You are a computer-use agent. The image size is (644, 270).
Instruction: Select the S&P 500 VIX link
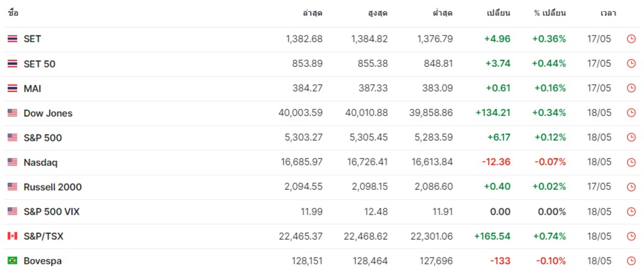pos(52,211)
